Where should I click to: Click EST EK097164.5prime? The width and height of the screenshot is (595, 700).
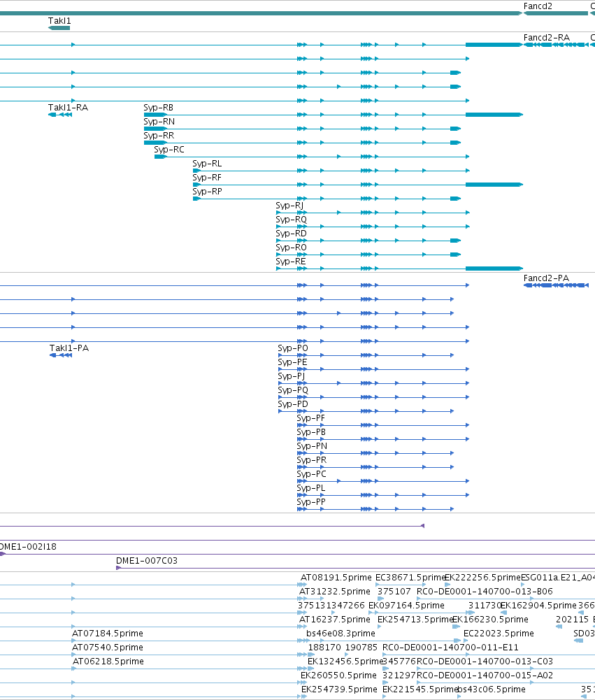click(x=407, y=606)
